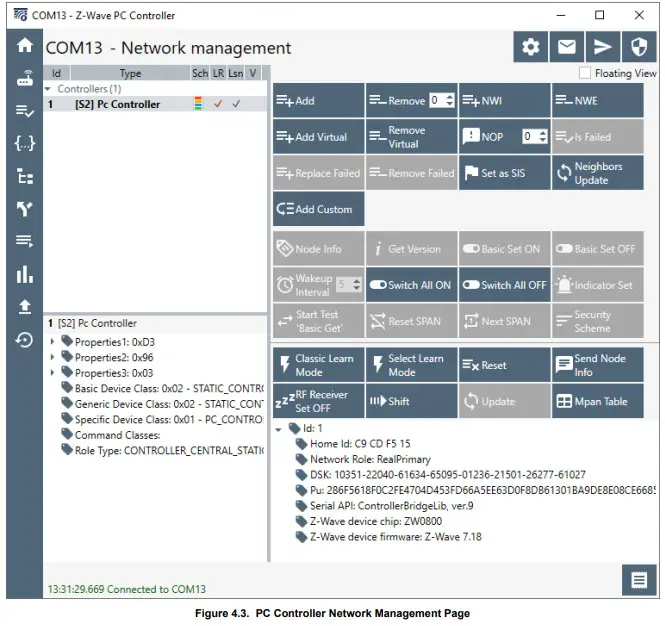Open the curly braces icon in the sidebar
This screenshot has width=665, height=626.
click(x=25, y=143)
